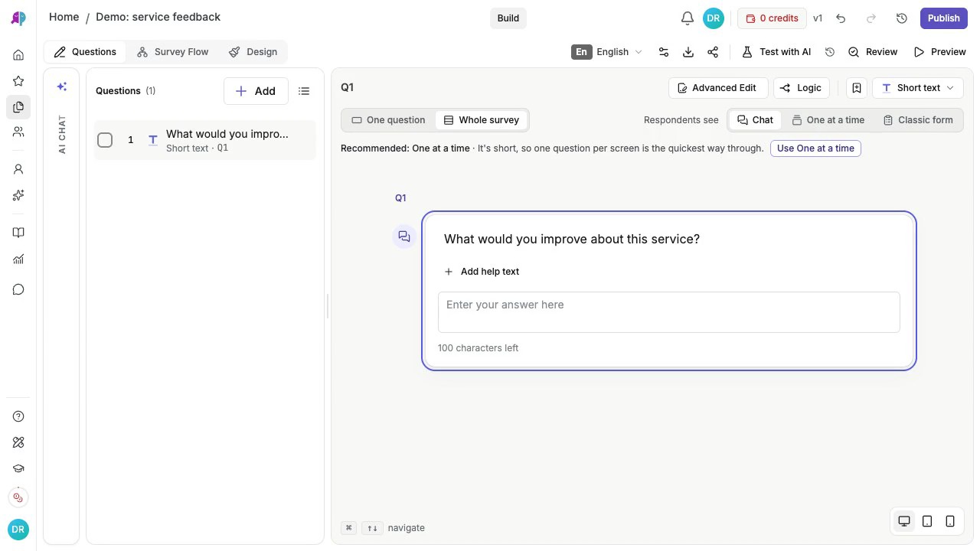Open survey settings sliders icon
The image size is (980, 551).
(x=664, y=52)
